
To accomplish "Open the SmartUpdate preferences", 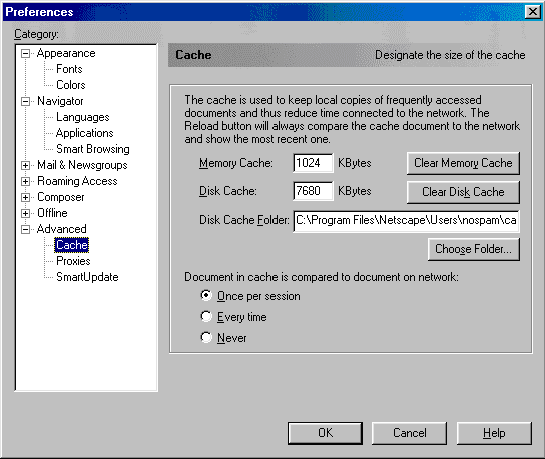I will coord(87,277).
